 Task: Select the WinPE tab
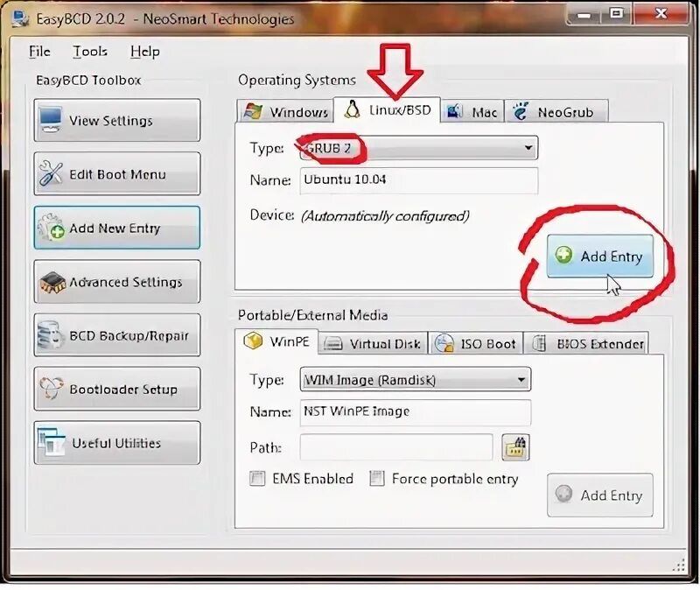click(x=276, y=341)
